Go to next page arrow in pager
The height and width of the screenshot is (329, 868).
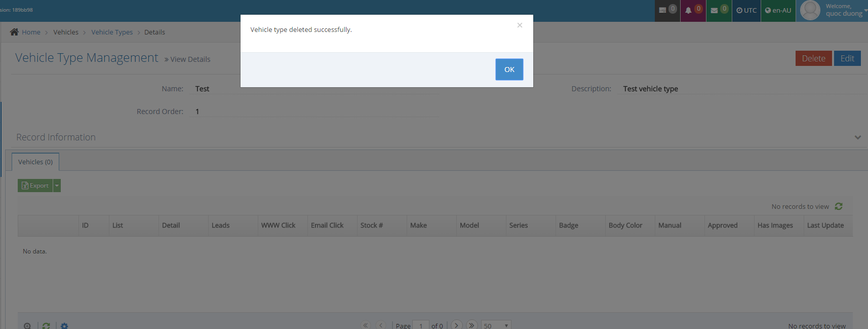click(x=456, y=325)
